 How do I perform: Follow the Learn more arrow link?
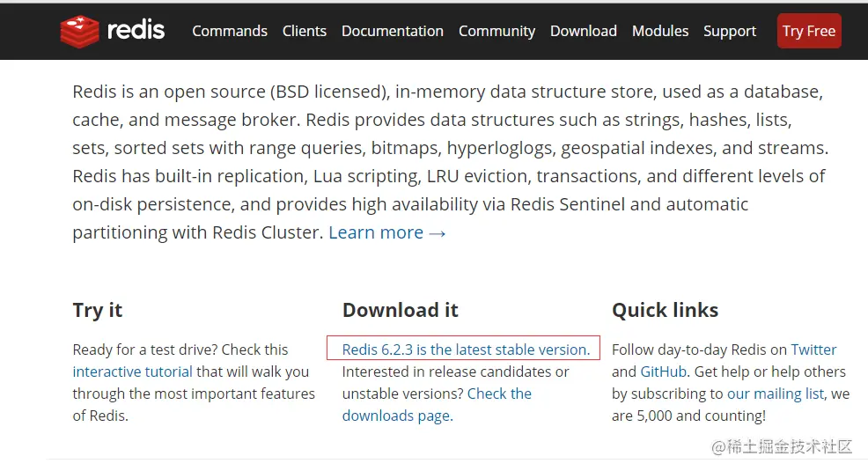coord(387,232)
